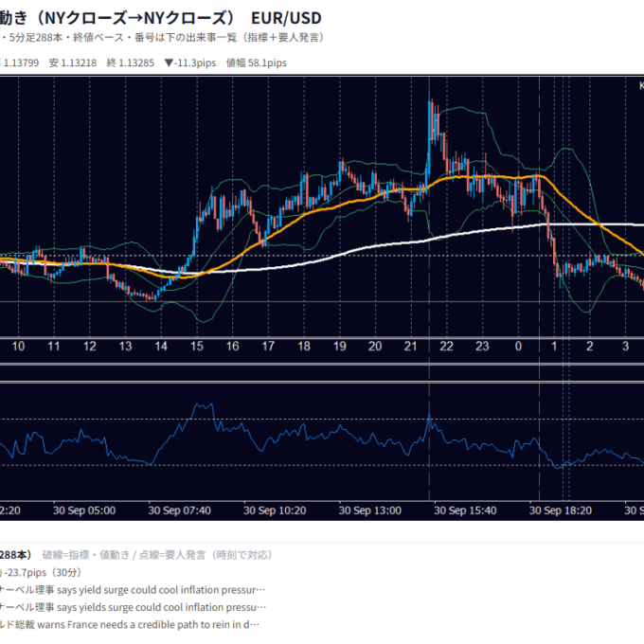Click hour label 17 on the chart axis
644x644 pixels.
268,347
